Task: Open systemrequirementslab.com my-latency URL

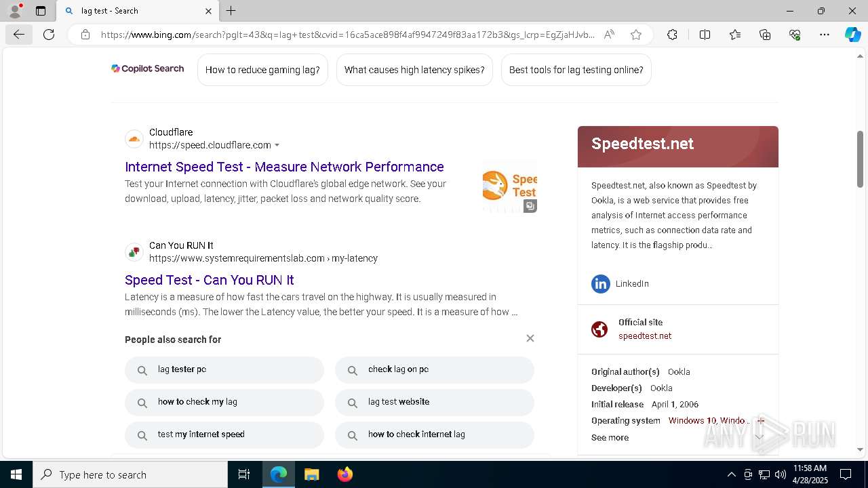Action: click(x=263, y=258)
